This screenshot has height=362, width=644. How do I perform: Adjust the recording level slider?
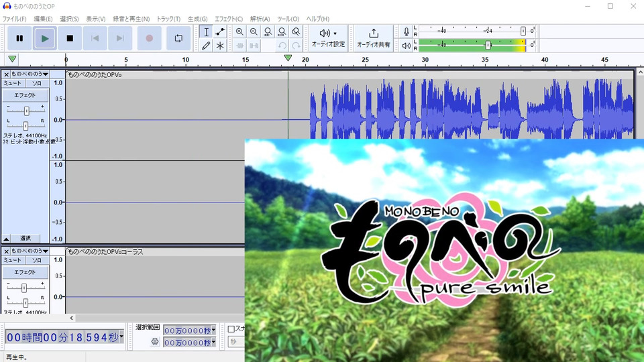523,32
